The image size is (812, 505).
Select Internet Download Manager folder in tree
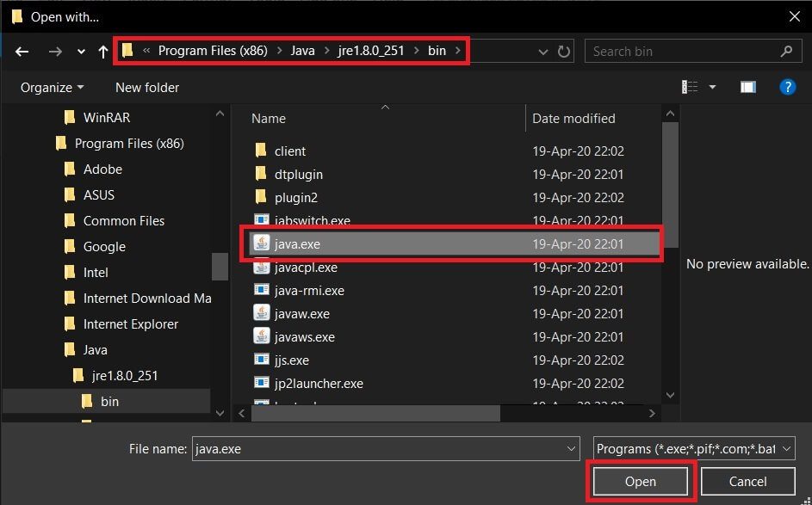click(x=137, y=299)
